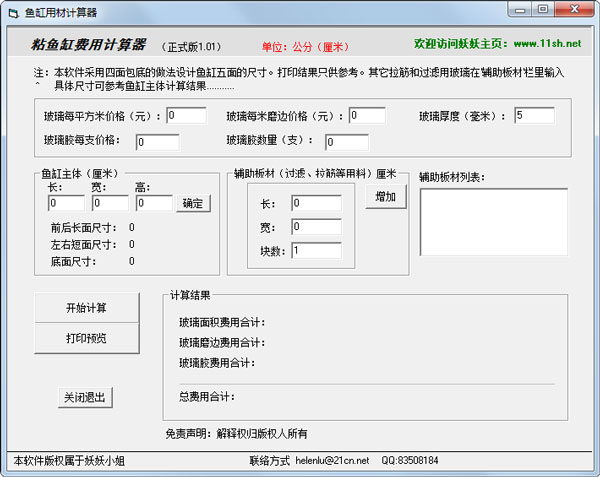Click the 玻璃每米磨边价格 input field
This screenshot has height=477, width=600.
tap(367, 116)
